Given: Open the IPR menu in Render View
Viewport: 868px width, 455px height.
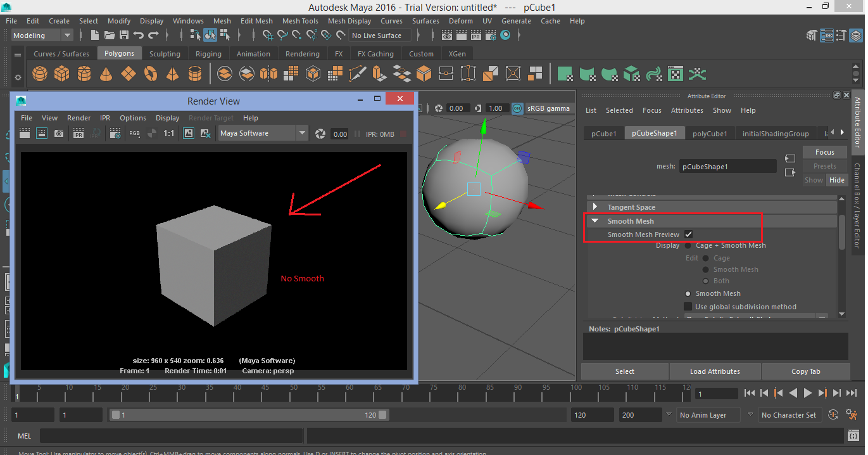Looking at the screenshot, I should click(105, 118).
